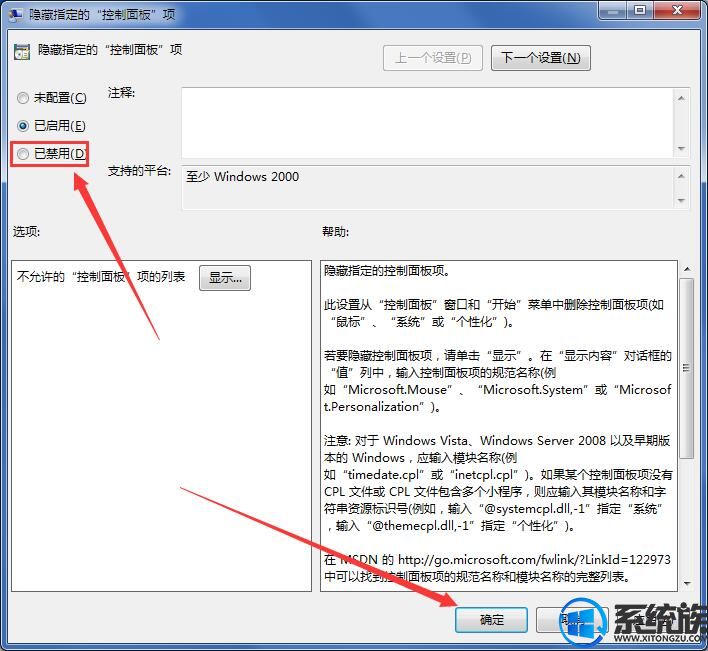
Task: Click the 下一个设置(N) button
Action: [x=540, y=58]
